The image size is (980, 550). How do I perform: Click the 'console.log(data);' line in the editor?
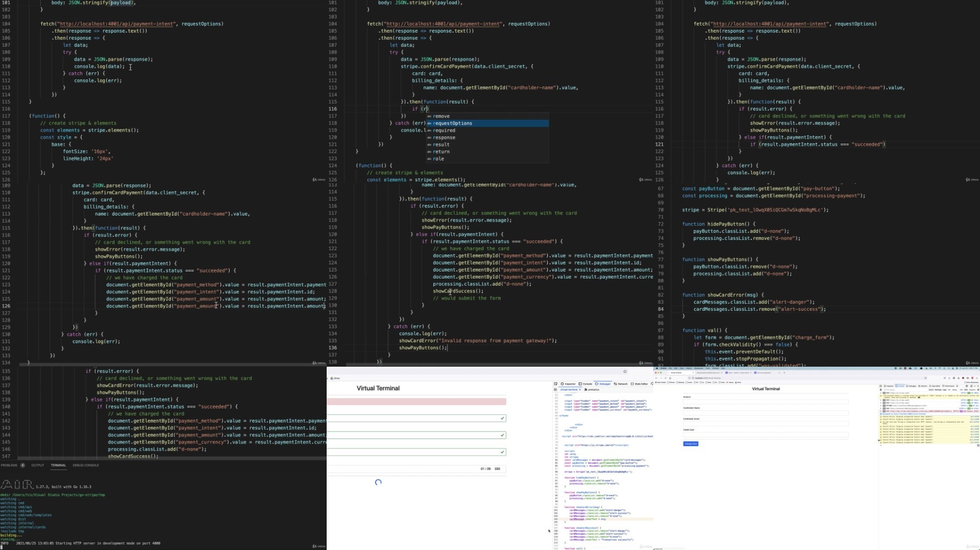tap(100, 66)
